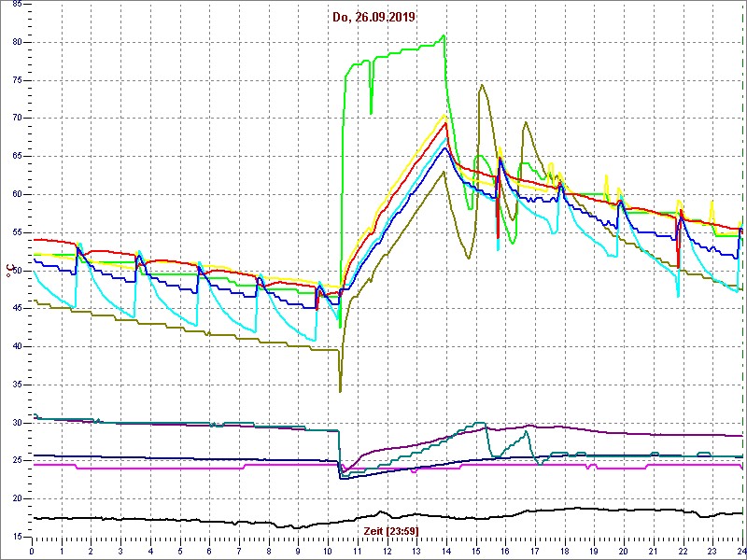747x560 pixels.
Task: Select the 85 value on the temperature axis
Action: (x=16, y=4)
